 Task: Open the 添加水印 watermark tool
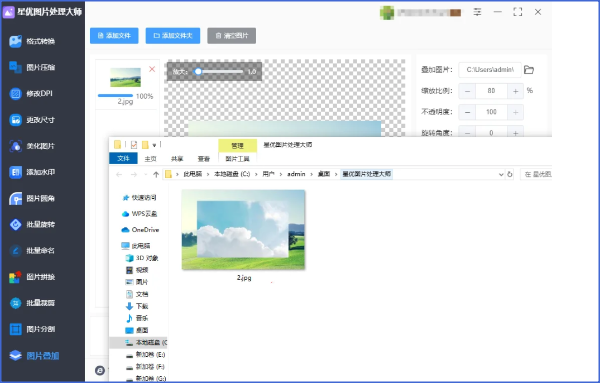click(33, 172)
